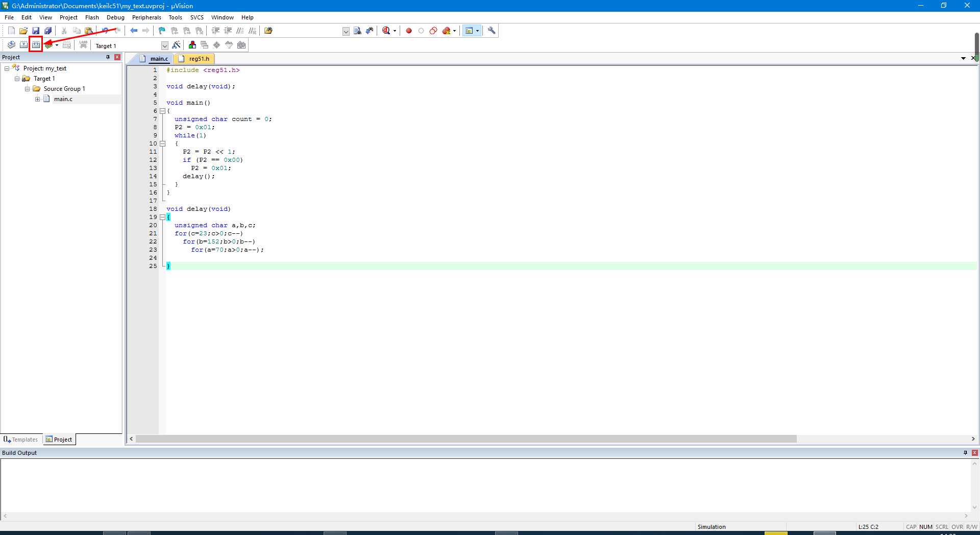Click the Translate current file icon
The width and height of the screenshot is (980, 535).
11,45
